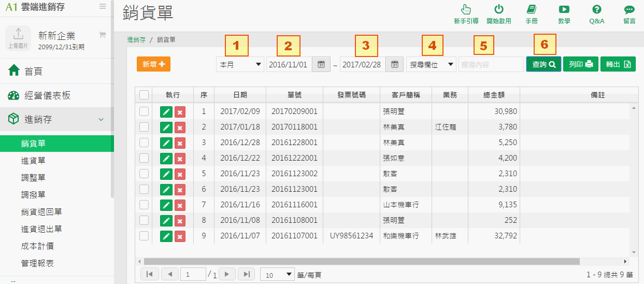Delete order 20161228001 with red X
Viewport: 644px width, 284px height.
tap(180, 143)
